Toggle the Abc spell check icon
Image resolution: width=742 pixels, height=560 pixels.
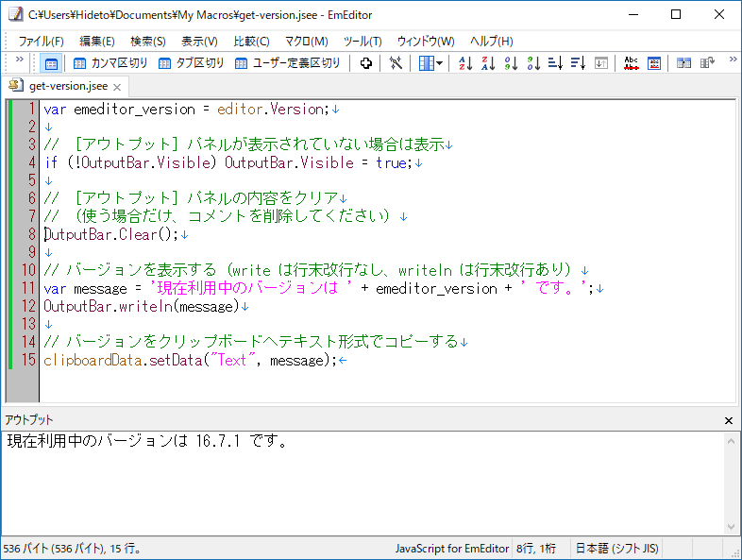point(632,63)
